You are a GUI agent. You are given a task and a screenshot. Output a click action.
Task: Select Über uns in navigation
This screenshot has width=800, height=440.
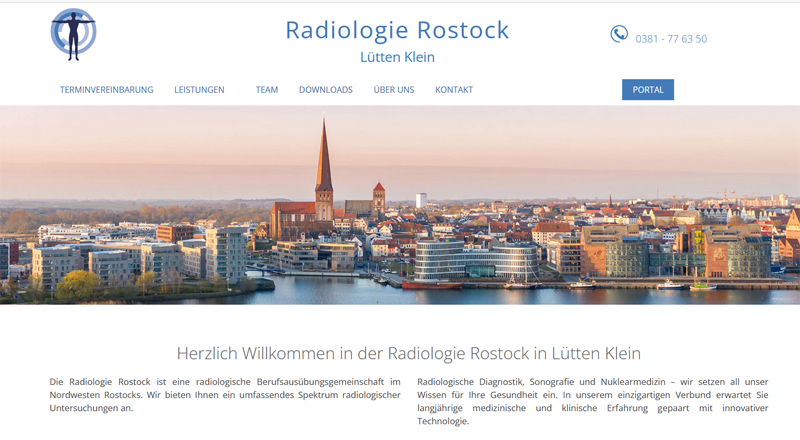(394, 90)
